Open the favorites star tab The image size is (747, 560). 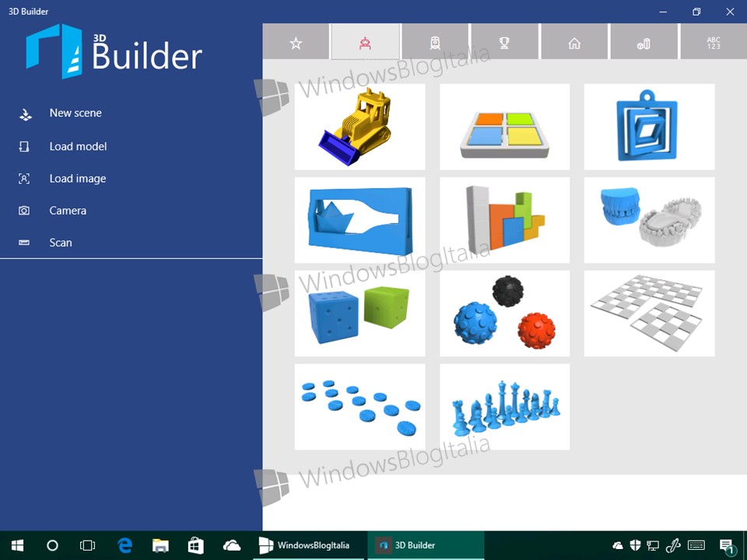click(296, 42)
